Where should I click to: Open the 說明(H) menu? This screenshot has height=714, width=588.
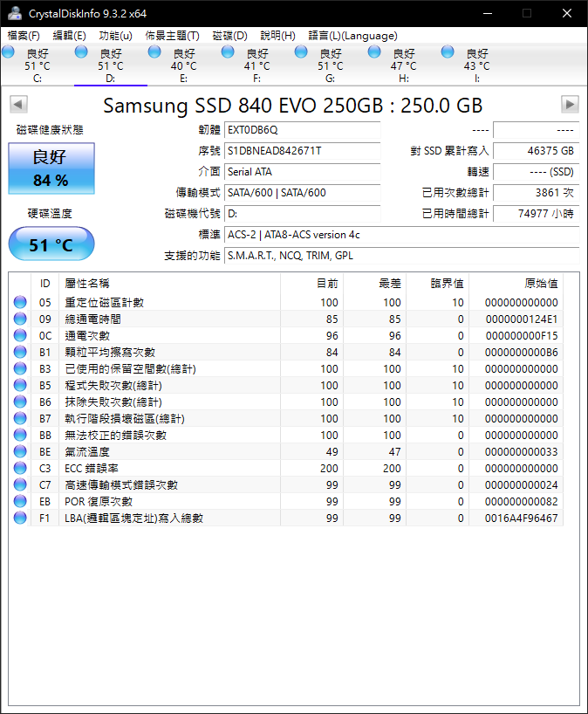pos(277,36)
